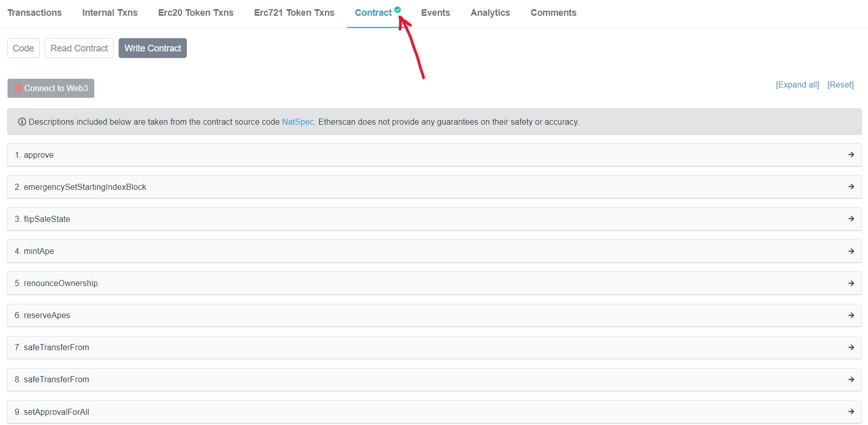Switch to the Transactions tab
The width and height of the screenshot is (868, 425).
coord(35,13)
